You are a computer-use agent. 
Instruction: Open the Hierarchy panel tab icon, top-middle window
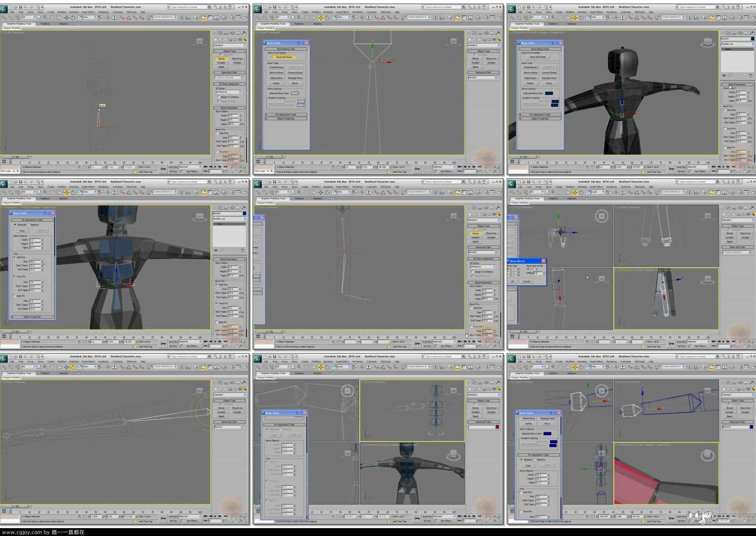pos(480,33)
